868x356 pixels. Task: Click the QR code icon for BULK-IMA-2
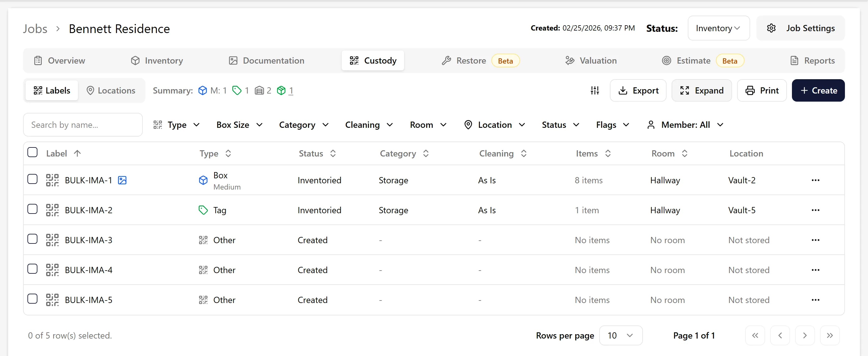point(52,210)
